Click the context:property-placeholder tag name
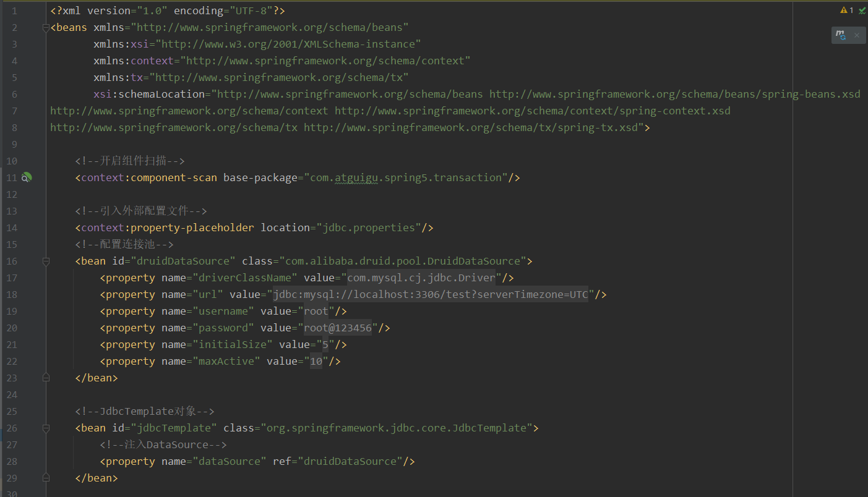The height and width of the screenshot is (497, 868). coord(168,227)
